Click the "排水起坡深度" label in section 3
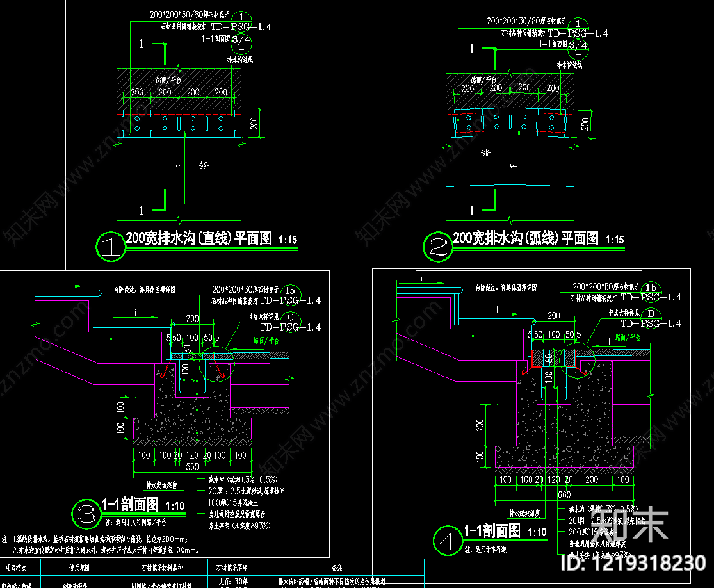 (161, 486)
